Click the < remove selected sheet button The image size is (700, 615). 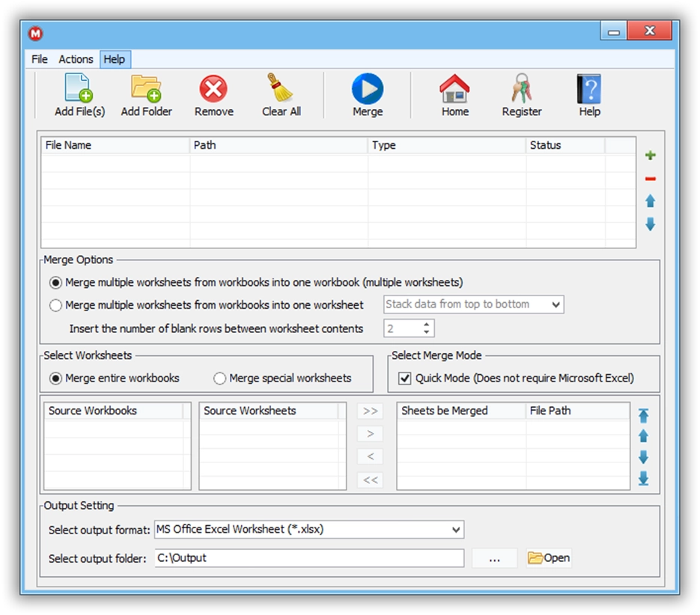370,456
